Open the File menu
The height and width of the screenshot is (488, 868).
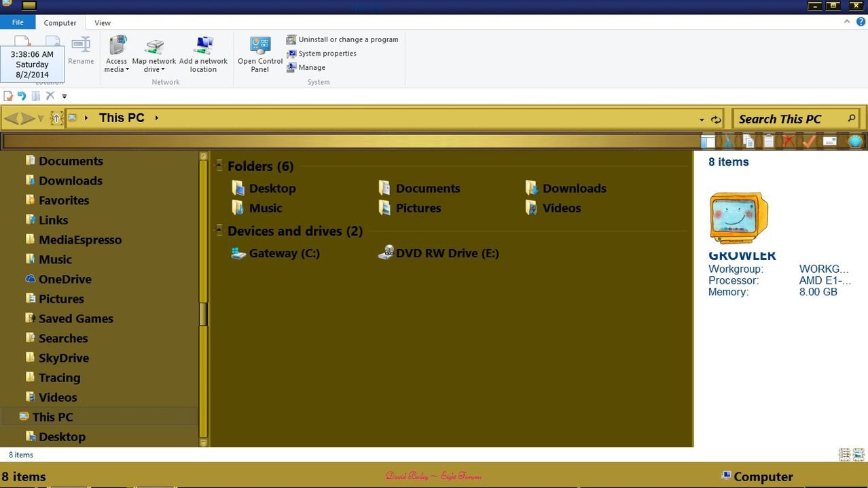18,22
